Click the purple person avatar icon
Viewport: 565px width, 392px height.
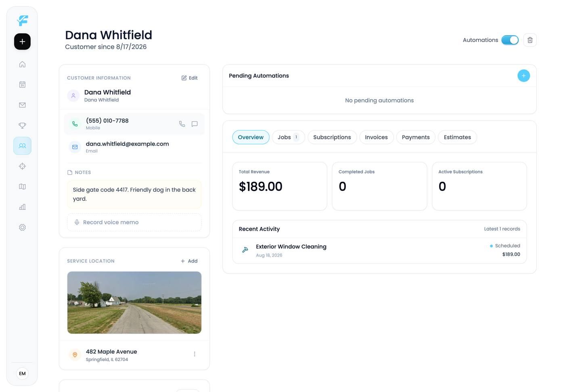point(73,96)
